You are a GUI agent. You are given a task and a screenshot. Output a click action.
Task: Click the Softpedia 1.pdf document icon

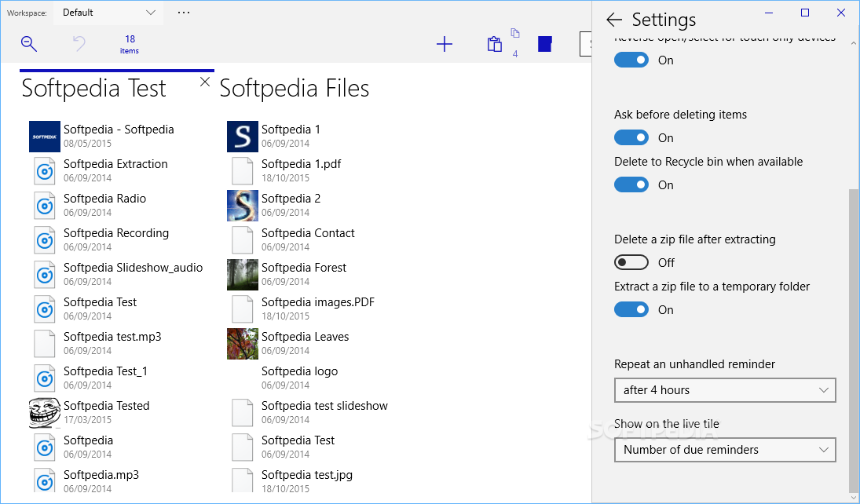tap(243, 171)
